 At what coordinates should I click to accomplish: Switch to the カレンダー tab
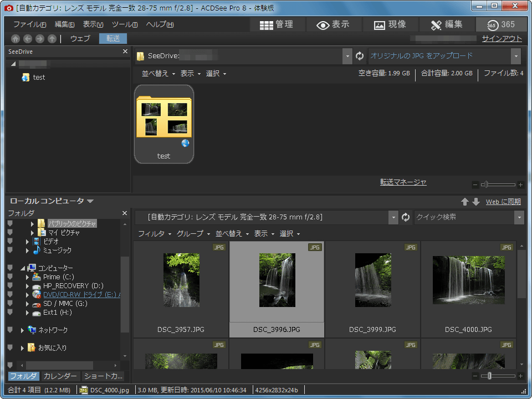tap(60, 376)
